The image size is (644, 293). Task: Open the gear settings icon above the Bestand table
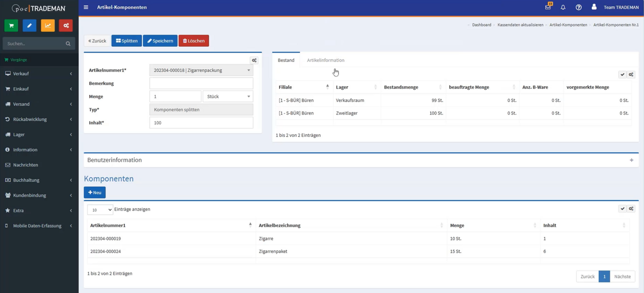click(631, 74)
